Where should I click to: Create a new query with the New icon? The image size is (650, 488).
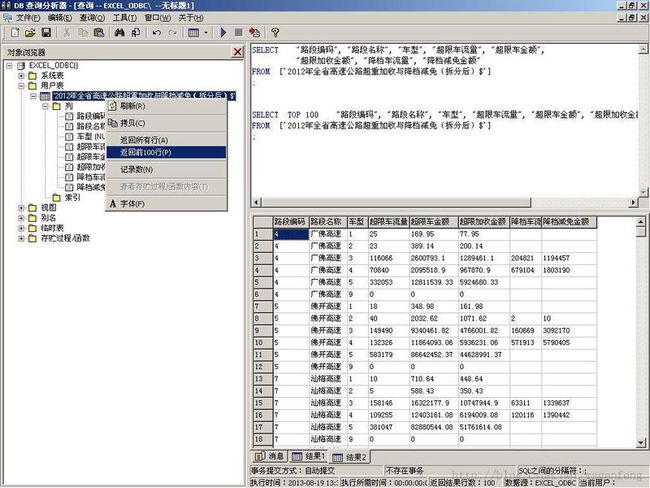coord(15,32)
